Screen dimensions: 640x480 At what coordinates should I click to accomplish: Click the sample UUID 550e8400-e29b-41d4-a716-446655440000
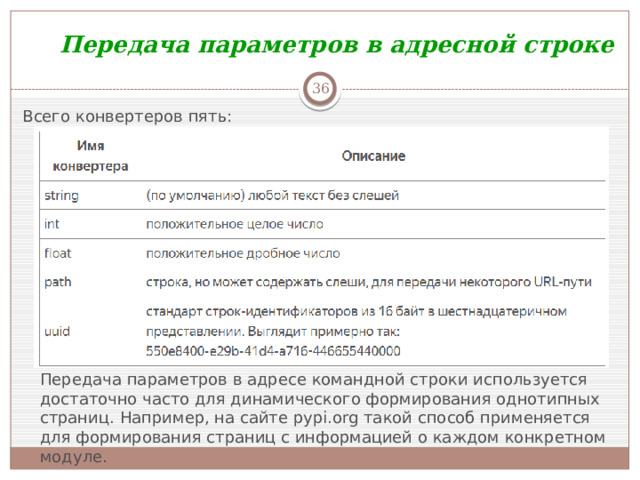(273, 351)
